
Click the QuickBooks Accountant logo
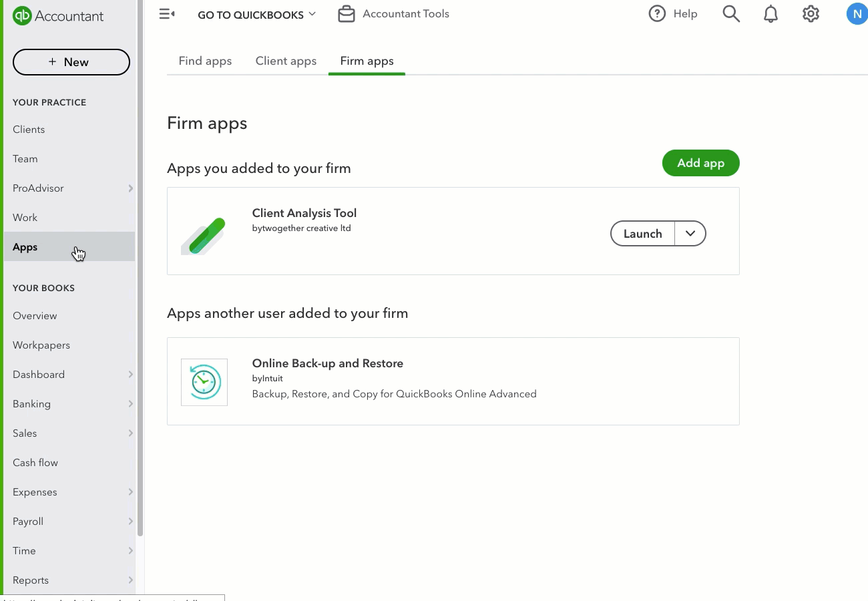tap(59, 16)
